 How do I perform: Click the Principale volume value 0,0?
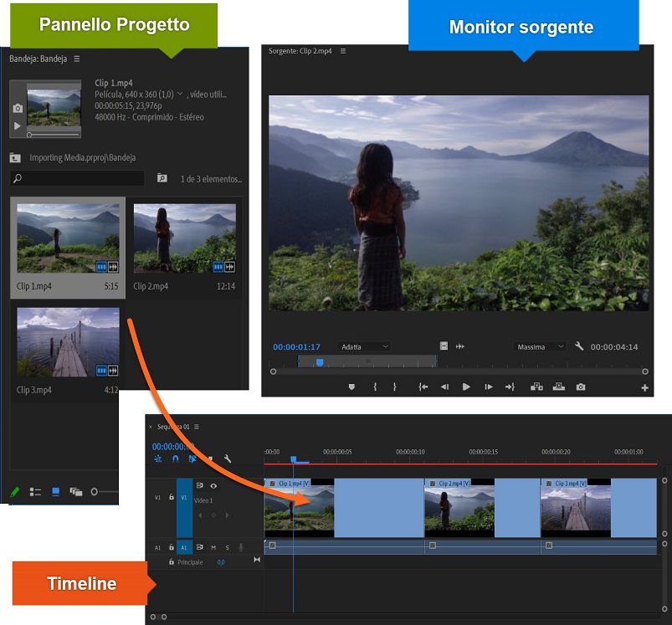click(221, 562)
